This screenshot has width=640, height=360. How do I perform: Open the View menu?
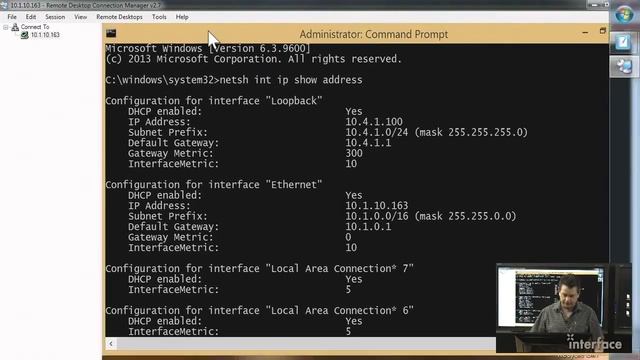[80, 17]
